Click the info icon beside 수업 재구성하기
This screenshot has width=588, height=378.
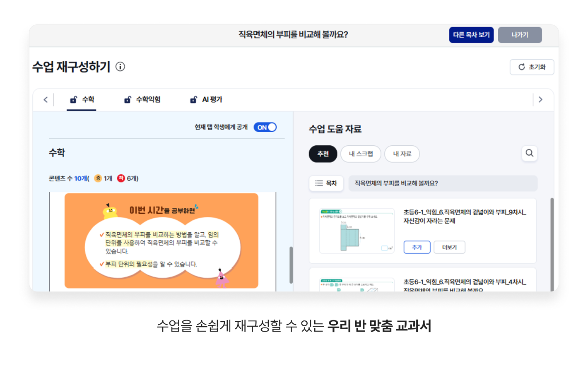click(120, 67)
